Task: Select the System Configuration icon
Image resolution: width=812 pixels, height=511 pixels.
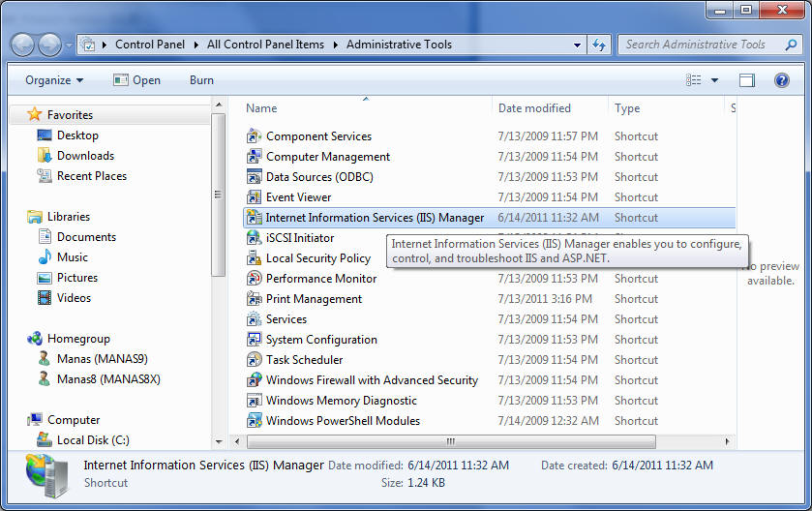Action: click(254, 339)
